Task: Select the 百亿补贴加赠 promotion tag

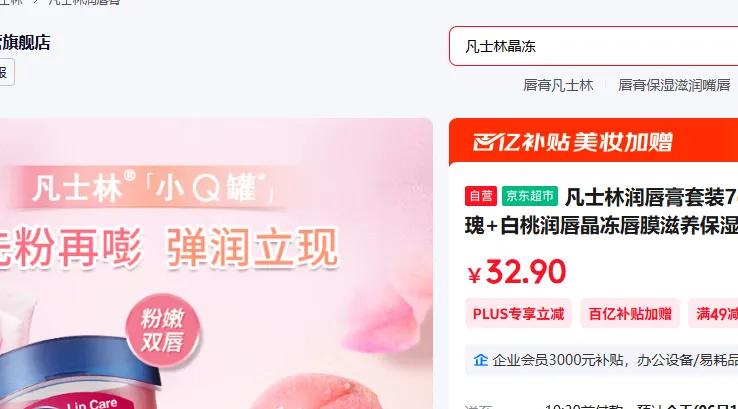Action: point(630,313)
